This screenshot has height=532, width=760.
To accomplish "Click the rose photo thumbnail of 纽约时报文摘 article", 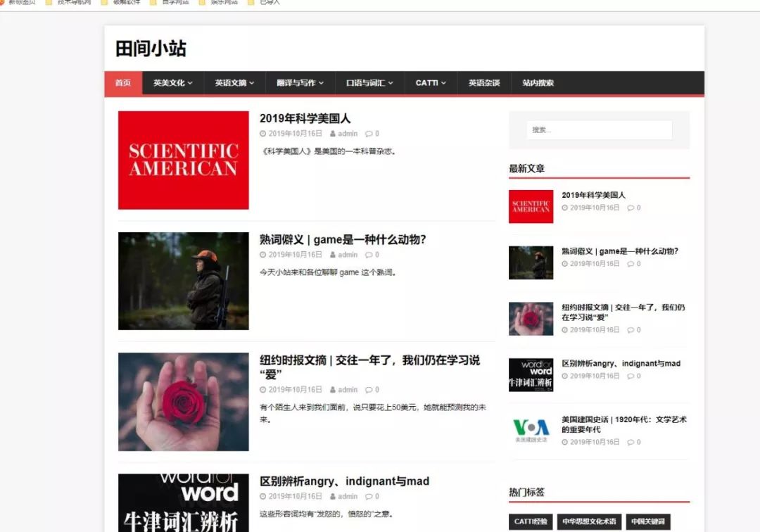I will [x=183, y=401].
